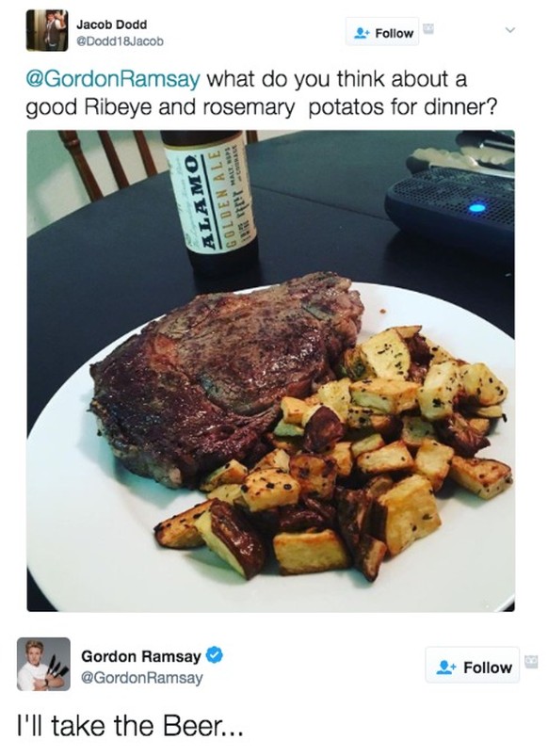The image size is (548, 756).
Task: Open the @Dodd18Jacob handle
Action: click(121, 41)
